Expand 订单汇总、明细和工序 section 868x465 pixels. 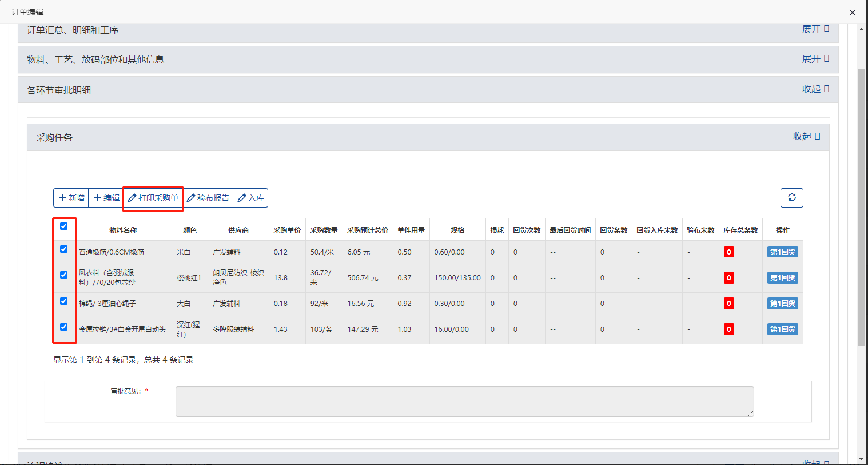[815, 29]
